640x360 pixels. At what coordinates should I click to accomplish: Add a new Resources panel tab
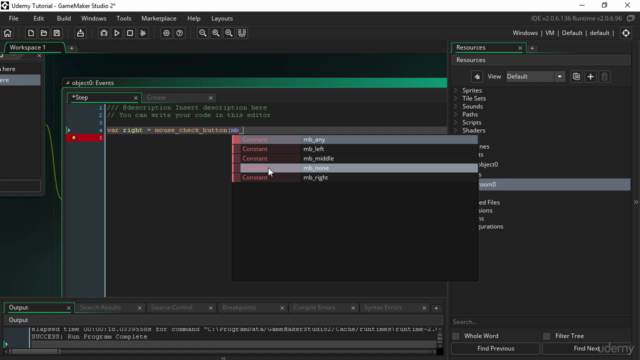532,48
